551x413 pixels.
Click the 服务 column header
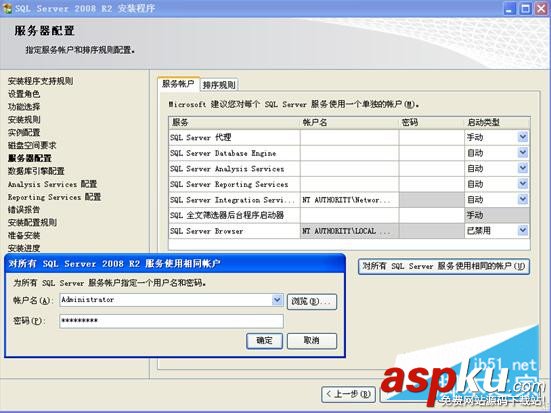pos(234,122)
